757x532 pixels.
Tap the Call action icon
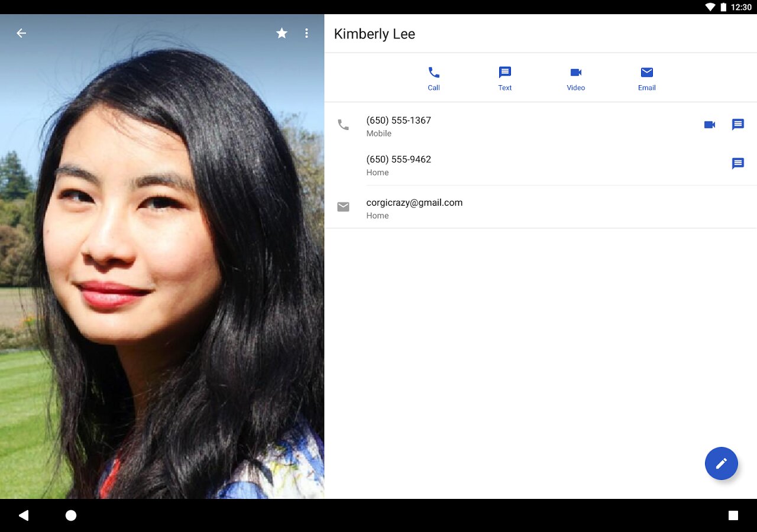[x=434, y=78]
